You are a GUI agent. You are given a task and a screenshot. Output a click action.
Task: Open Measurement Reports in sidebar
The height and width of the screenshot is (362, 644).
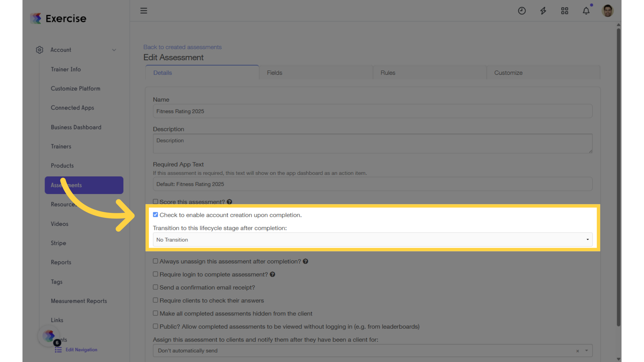(x=79, y=301)
